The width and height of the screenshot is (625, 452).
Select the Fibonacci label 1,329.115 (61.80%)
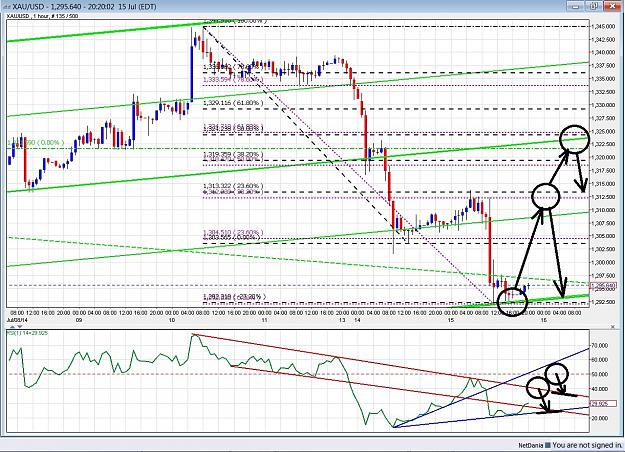pos(233,103)
